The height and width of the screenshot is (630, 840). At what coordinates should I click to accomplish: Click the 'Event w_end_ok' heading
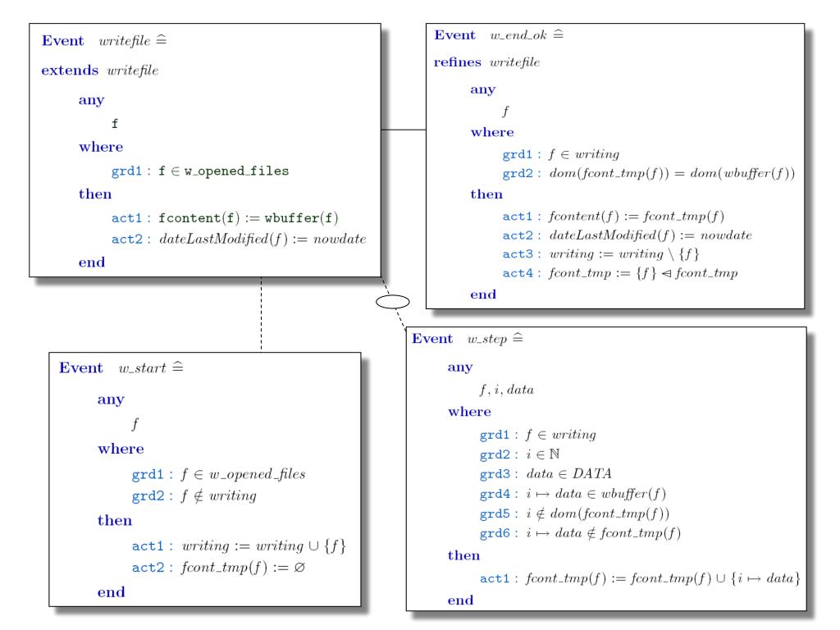coord(499,34)
